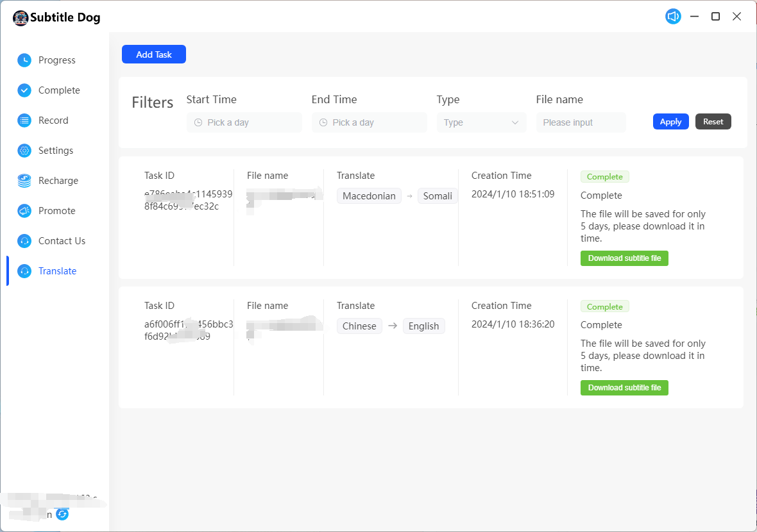Open the End Time date picker
757x532 pixels.
tap(369, 122)
